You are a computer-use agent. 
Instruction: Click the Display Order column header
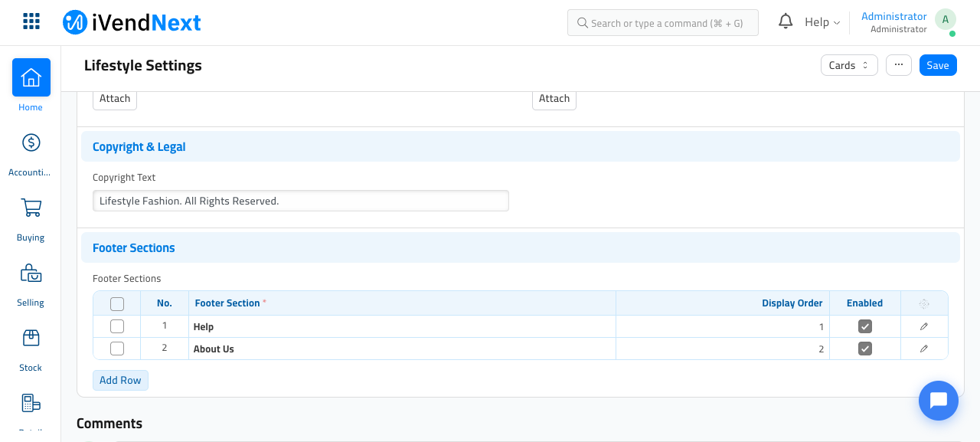point(723,303)
